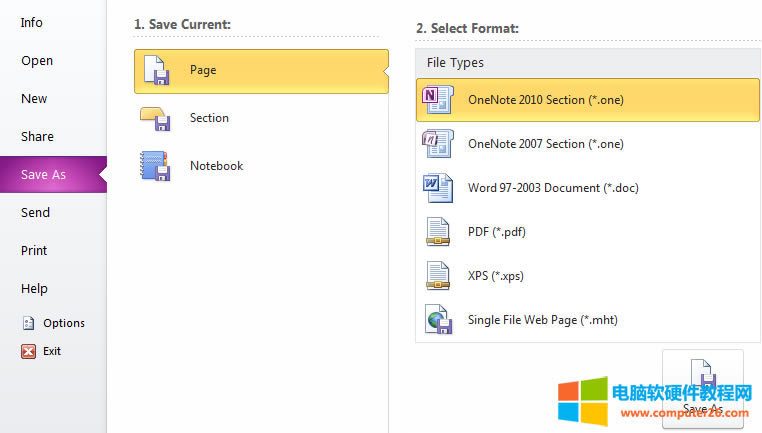This screenshot has width=762, height=433.
Task: Go to the Open menu item
Action: [x=37, y=60]
